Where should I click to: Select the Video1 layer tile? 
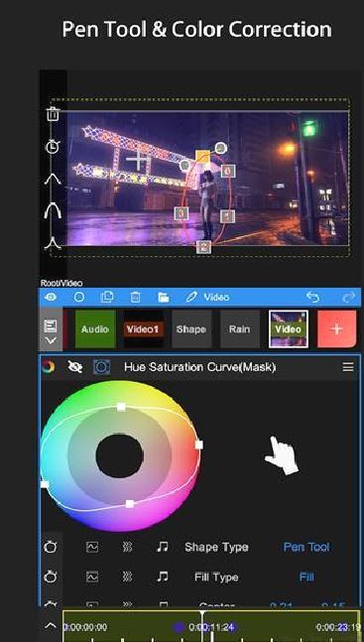pos(143,329)
